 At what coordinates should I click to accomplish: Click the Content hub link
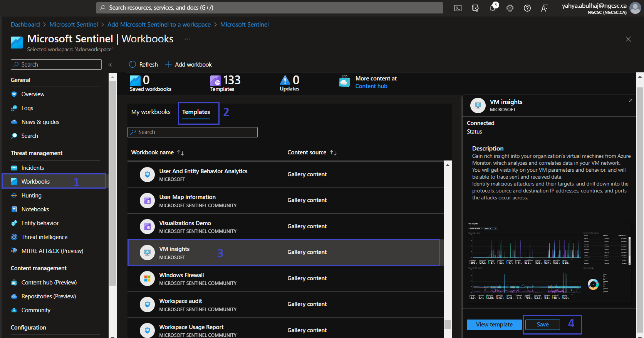click(371, 86)
